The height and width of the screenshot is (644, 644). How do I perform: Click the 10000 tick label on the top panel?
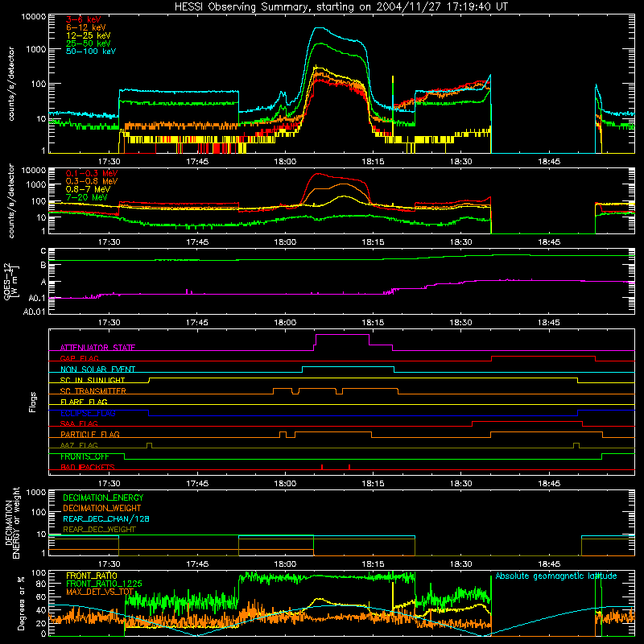[x=34, y=17]
